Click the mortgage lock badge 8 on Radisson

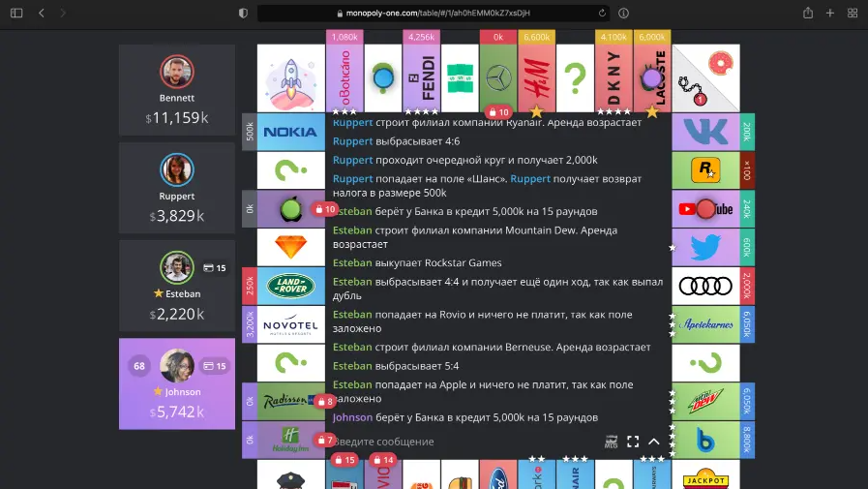point(325,402)
